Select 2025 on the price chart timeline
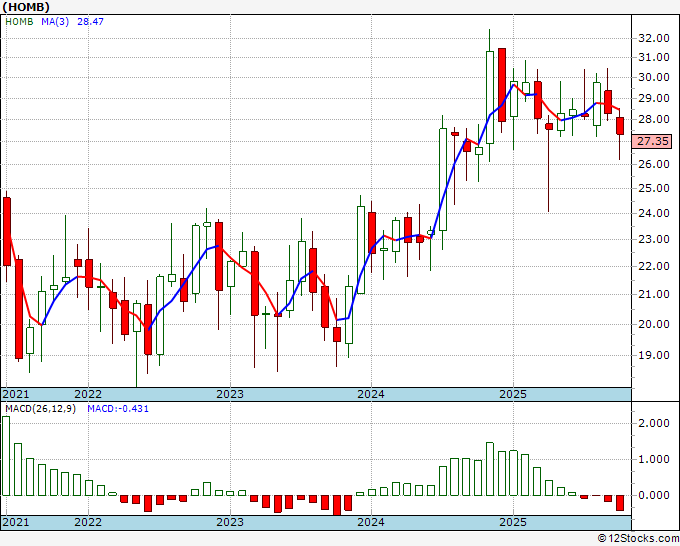This screenshot has width=680, height=546. tap(512, 394)
